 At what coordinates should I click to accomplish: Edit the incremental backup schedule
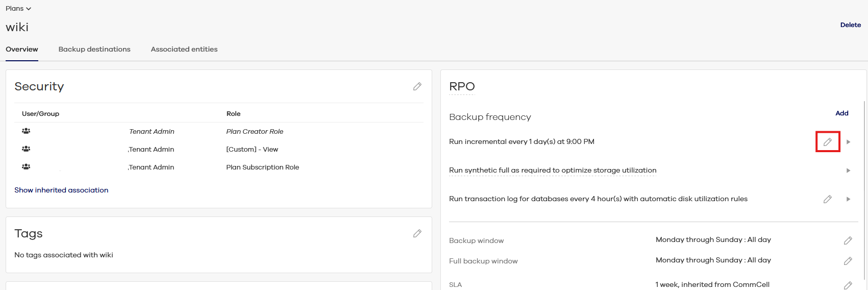click(x=827, y=142)
